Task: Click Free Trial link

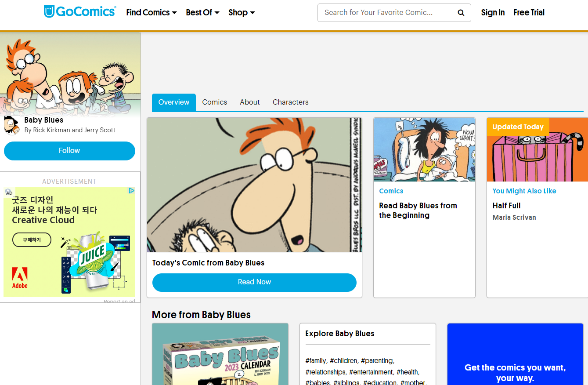Action: tap(529, 13)
